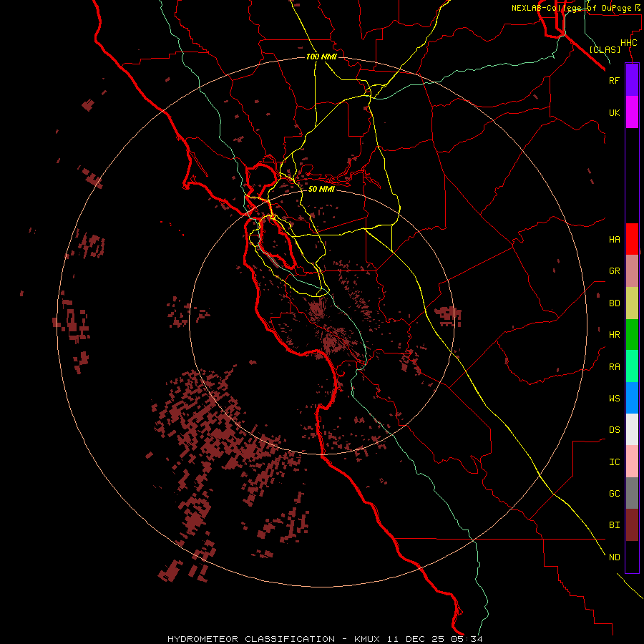
Task: Click the 'KMUX' station identifier
Action: click(x=367, y=639)
